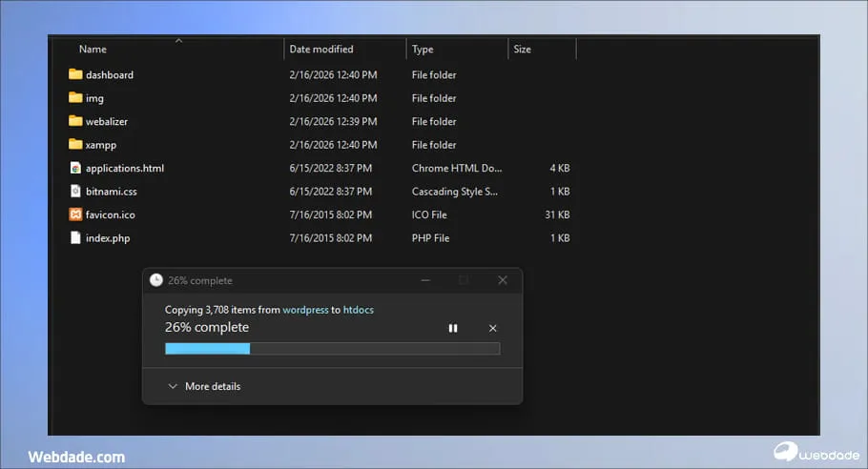Click the webalizer folder icon

[x=75, y=121]
